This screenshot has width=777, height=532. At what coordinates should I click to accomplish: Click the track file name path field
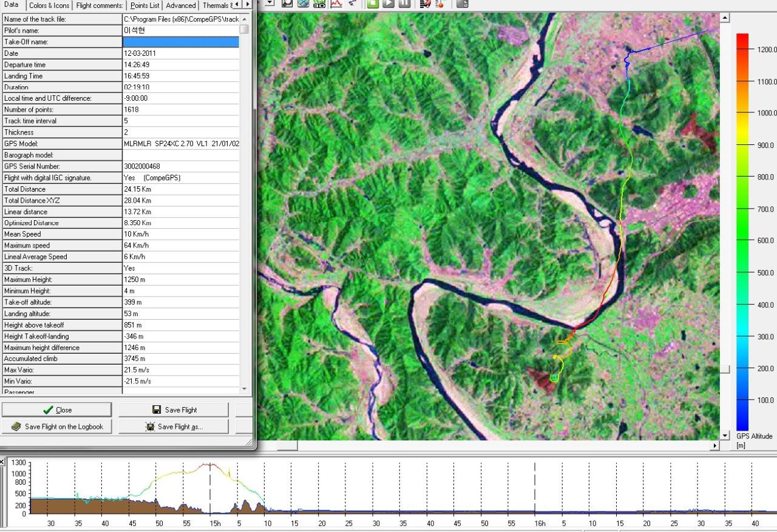(x=181, y=19)
